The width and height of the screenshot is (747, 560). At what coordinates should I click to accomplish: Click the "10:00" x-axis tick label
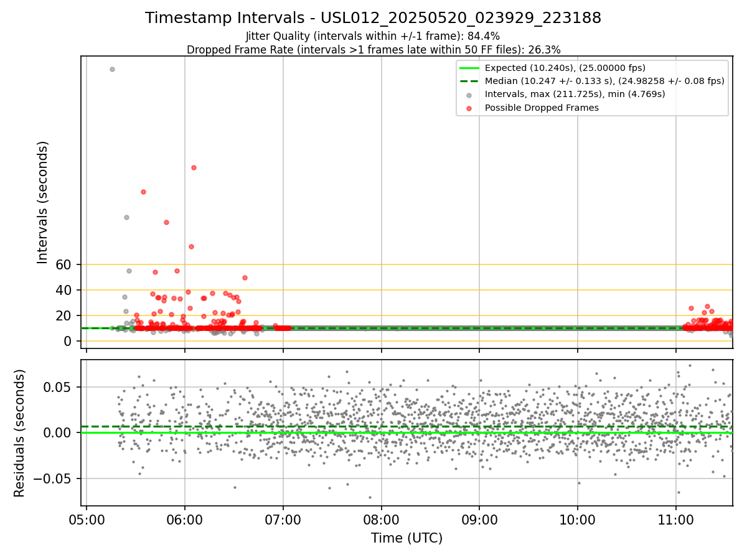coord(578,520)
